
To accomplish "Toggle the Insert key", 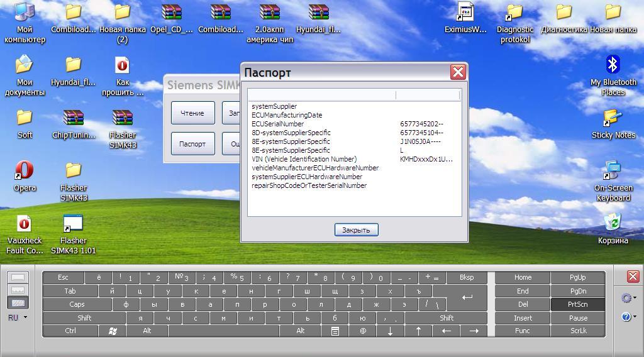I will pyautogui.click(x=523, y=318).
